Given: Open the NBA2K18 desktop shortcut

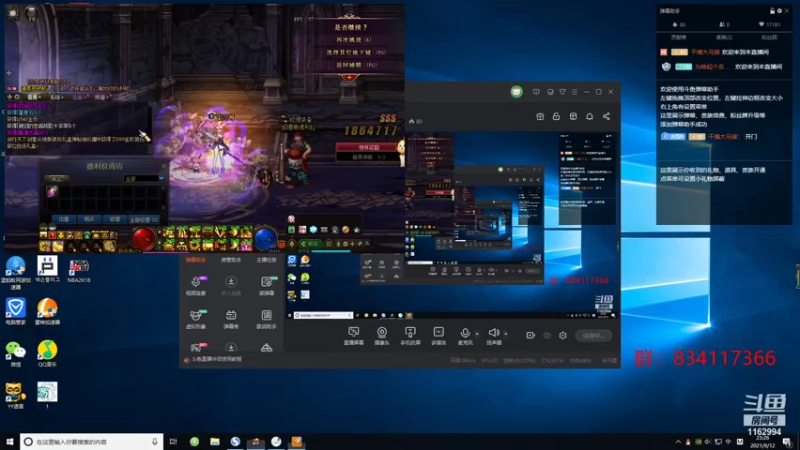Looking at the screenshot, I should click(79, 271).
